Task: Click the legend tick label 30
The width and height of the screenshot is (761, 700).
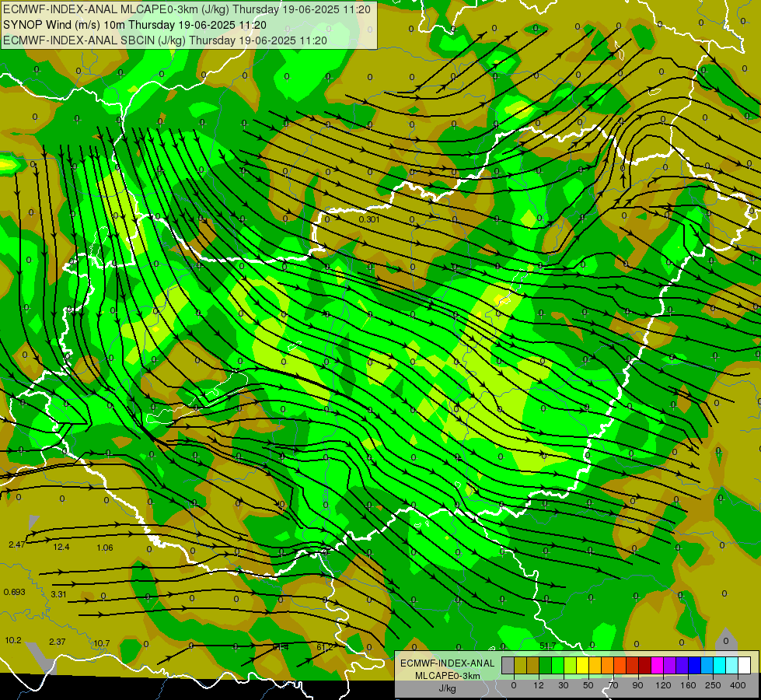Action: [564, 685]
